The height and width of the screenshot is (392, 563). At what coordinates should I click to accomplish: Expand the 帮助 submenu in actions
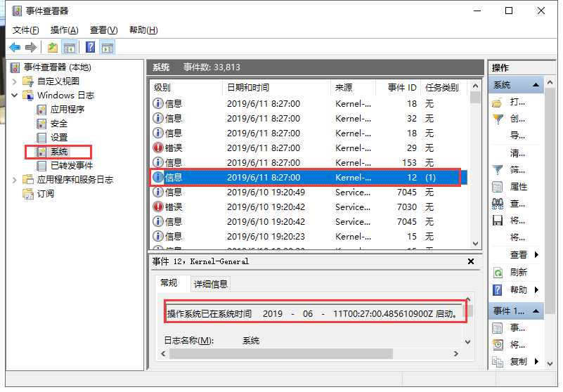536,289
